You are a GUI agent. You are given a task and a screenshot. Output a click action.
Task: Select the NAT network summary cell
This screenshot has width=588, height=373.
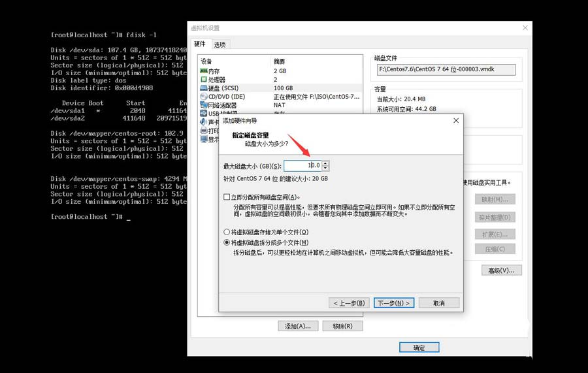click(x=280, y=105)
